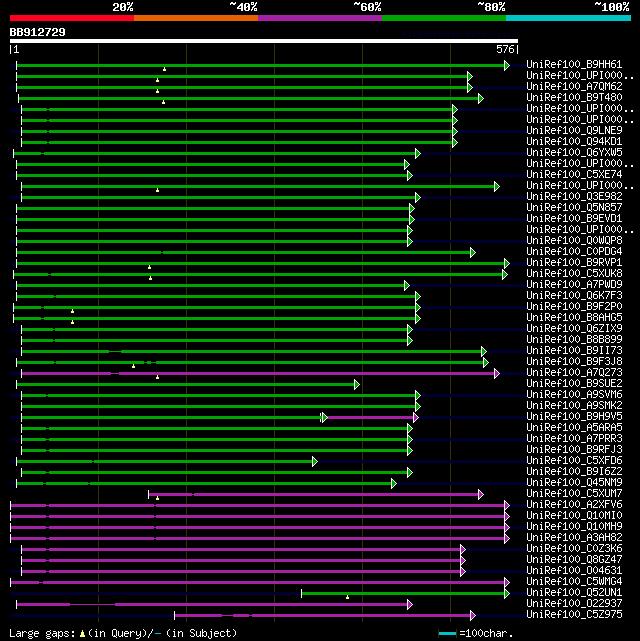Open hit UniRef100_C5XE74
The width and height of the screenshot is (640, 641).
pos(574,174)
